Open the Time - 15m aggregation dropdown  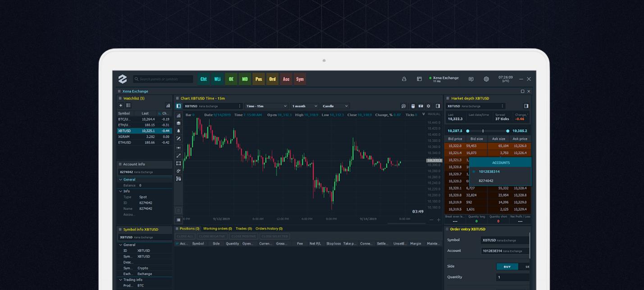(x=266, y=106)
